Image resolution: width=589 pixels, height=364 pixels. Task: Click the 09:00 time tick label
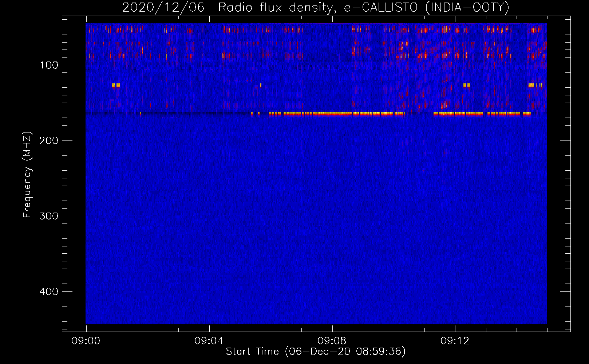pos(86,341)
